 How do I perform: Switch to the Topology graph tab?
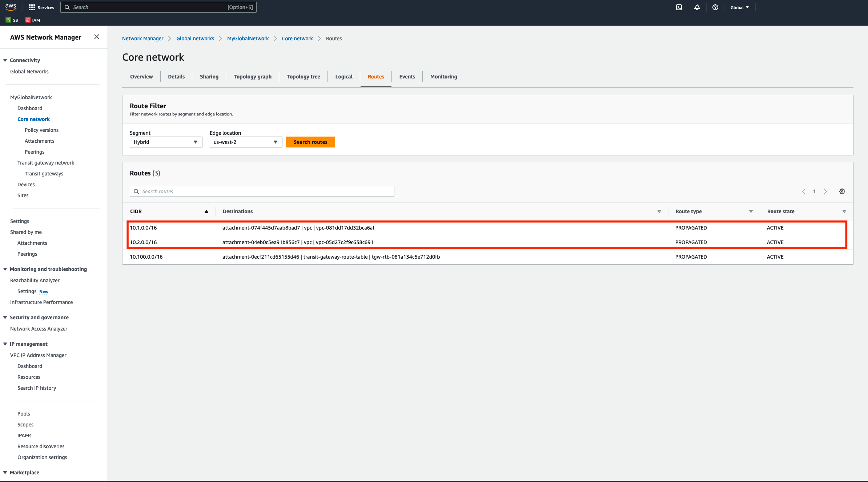pyautogui.click(x=252, y=77)
